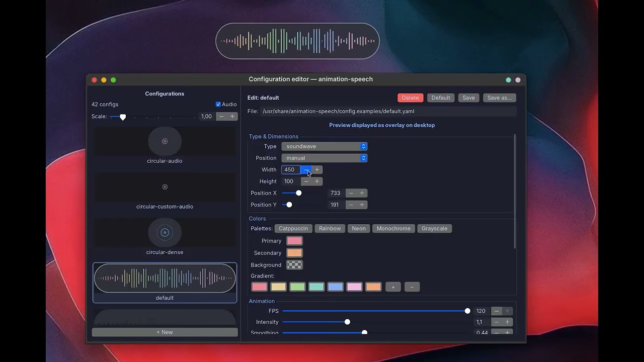This screenshot has width=644, height=362.
Task: Apply the Rainbow palette
Action: [330, 229]
